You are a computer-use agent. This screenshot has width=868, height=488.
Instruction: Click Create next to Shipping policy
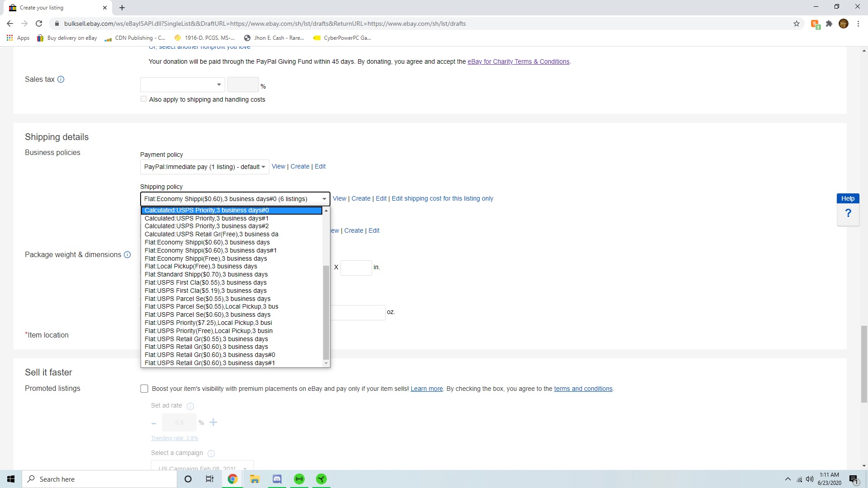(x=361, y=199)
